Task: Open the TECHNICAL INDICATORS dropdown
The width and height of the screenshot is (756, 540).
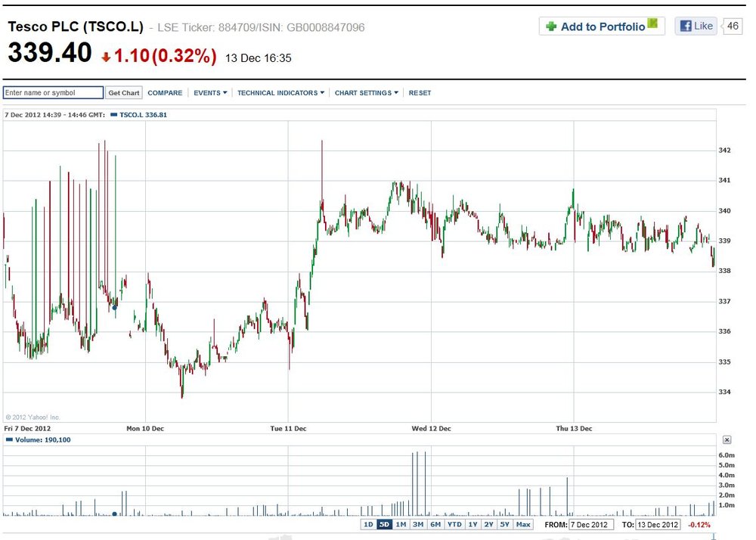Action: 280,92
